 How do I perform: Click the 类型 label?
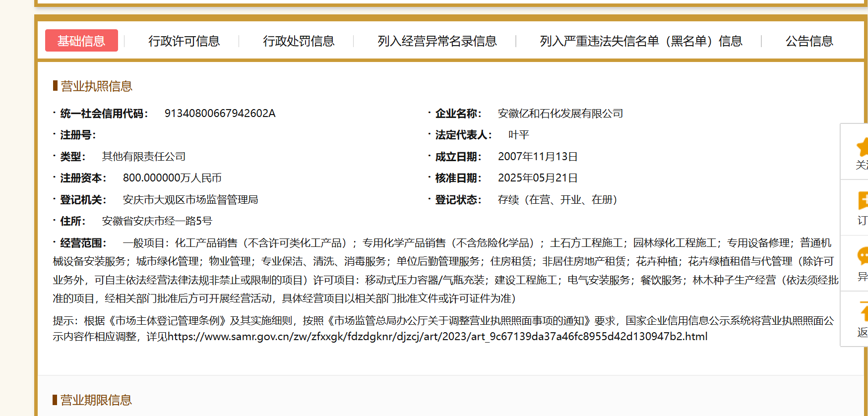coord(73,157)
